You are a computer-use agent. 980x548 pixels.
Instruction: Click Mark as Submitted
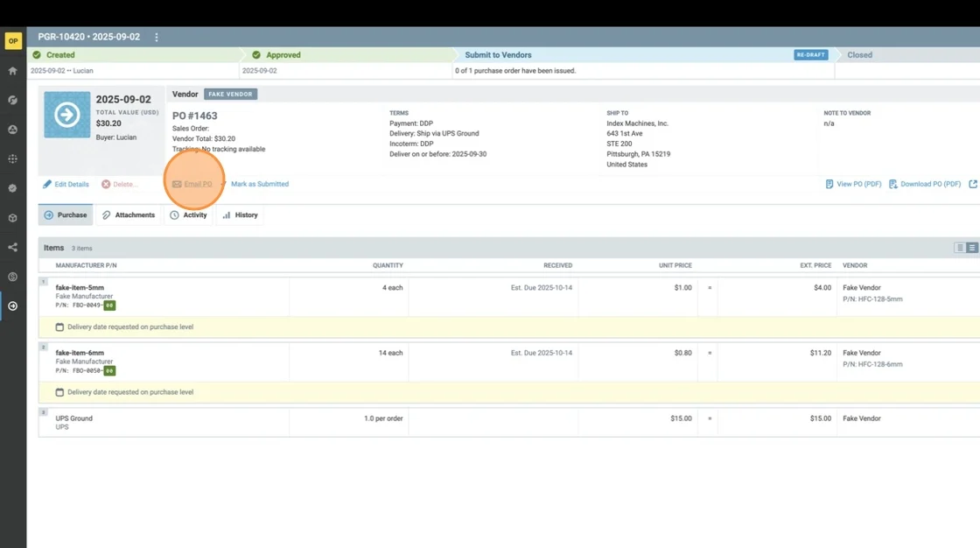(x=259, y=185)
